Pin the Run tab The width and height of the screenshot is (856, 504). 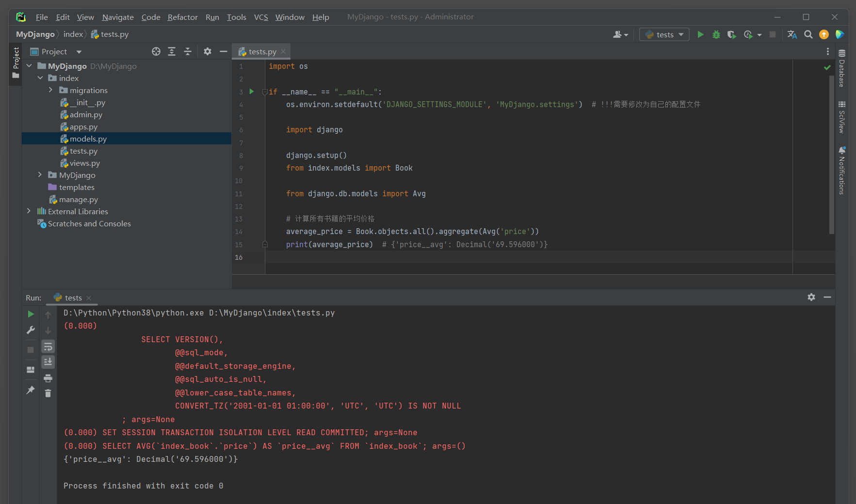tap(31, 390)
